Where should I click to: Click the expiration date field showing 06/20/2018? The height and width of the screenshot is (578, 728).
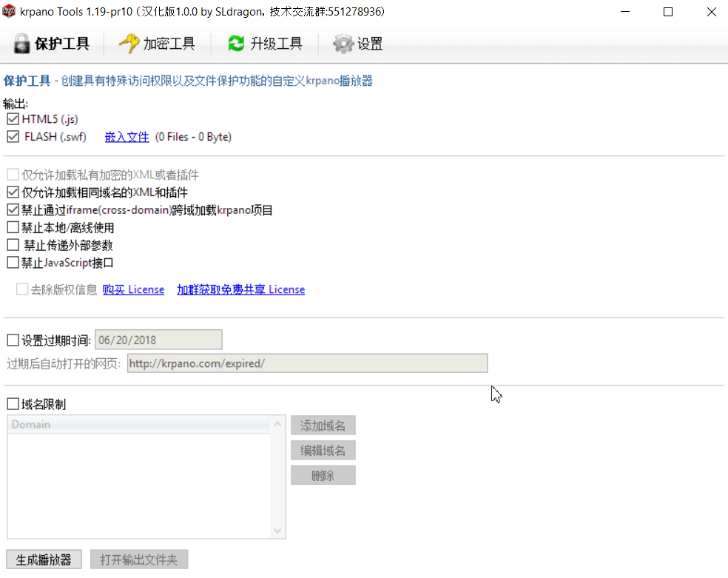pos(158,339)
